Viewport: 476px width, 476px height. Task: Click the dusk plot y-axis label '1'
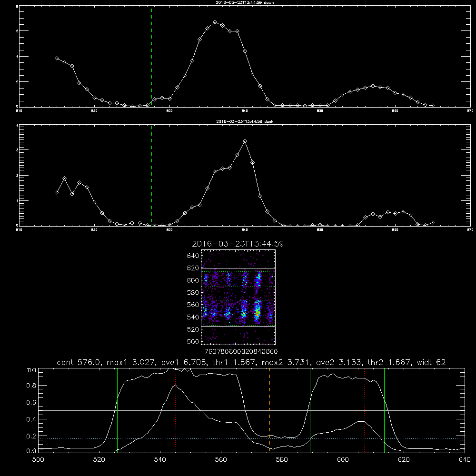[17, 201]
